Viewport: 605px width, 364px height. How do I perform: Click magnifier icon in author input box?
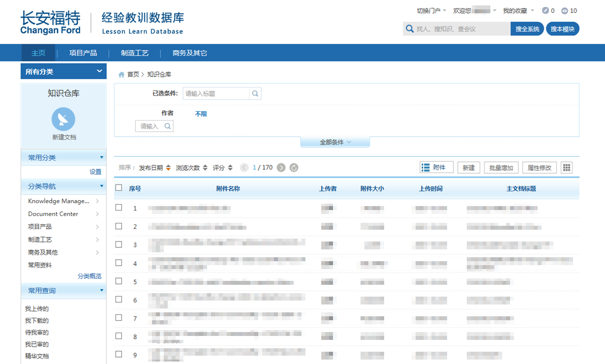(x=167, y=126)
